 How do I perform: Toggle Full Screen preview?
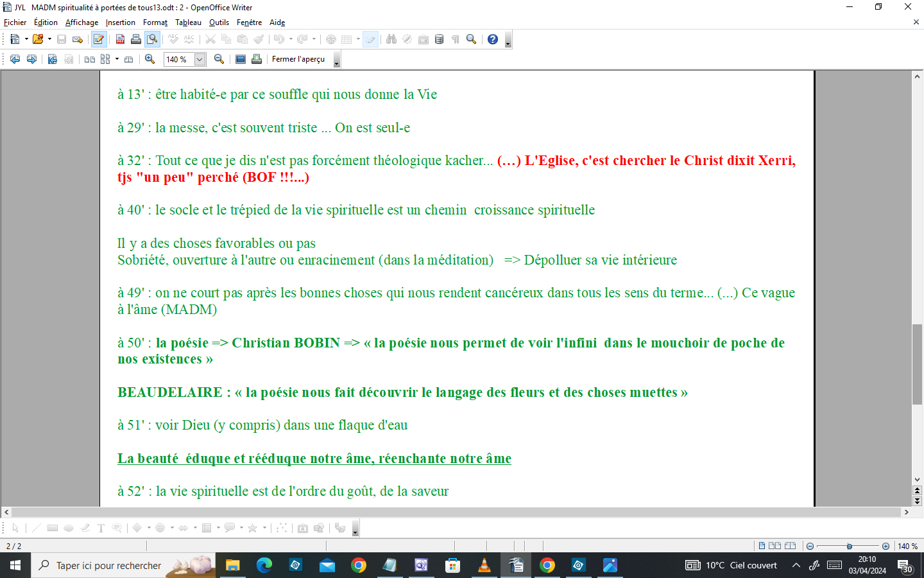(x=241, y=59)
